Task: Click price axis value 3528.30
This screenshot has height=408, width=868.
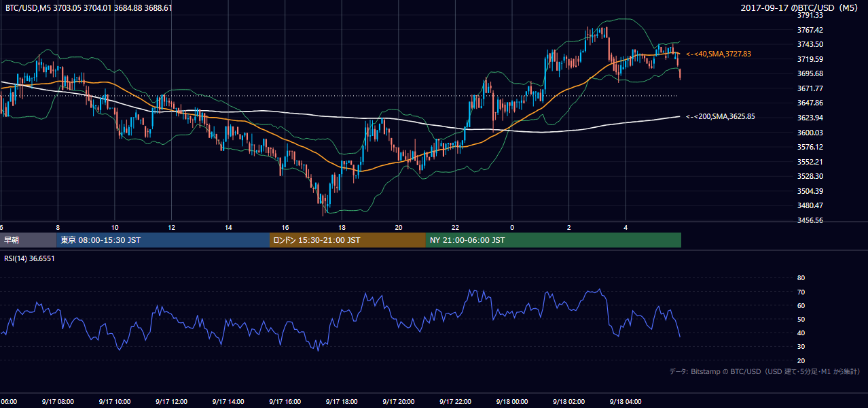Action: tap(810, 176)
